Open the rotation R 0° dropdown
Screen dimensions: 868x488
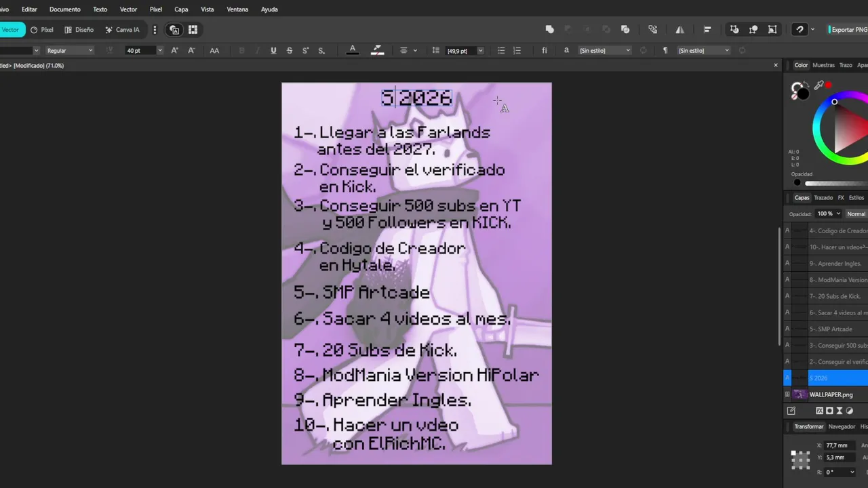841,472
